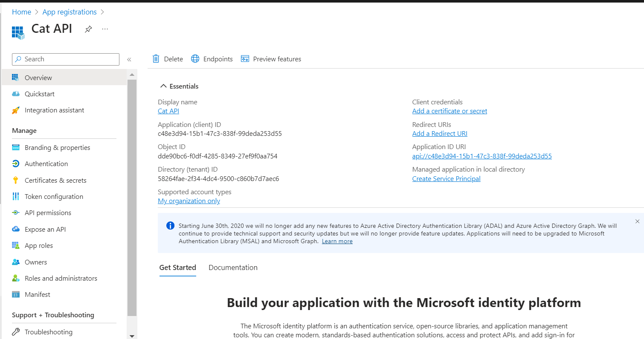Click Add a certificate or secret
The width and height of the screenshot is (644, 339).
click(450, 111)
